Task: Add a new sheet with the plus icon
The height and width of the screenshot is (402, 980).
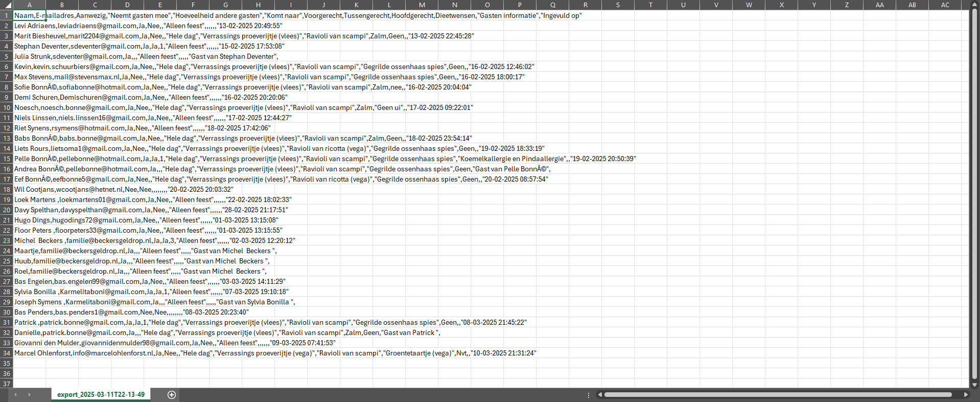Action: click(x=172, y=394)
